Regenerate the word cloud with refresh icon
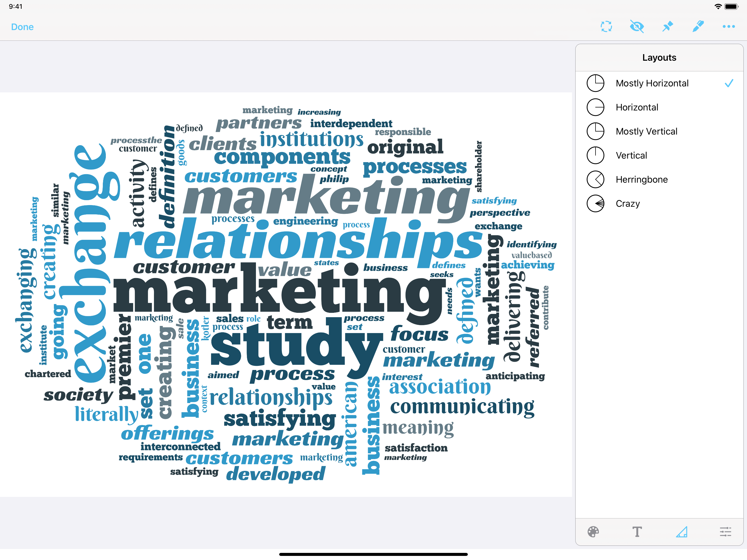Viewport: 747px width, 560px height. click(x=606, y=26)
